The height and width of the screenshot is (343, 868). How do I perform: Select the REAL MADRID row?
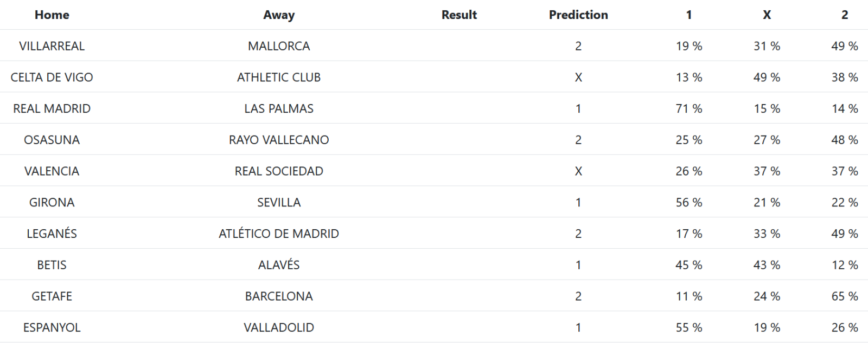52,108
